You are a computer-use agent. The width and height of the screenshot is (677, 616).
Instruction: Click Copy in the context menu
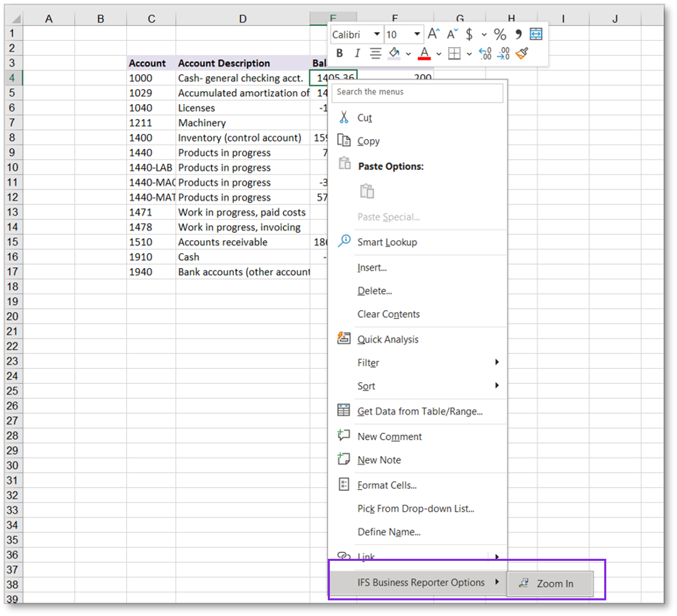[x=368, y=141]
